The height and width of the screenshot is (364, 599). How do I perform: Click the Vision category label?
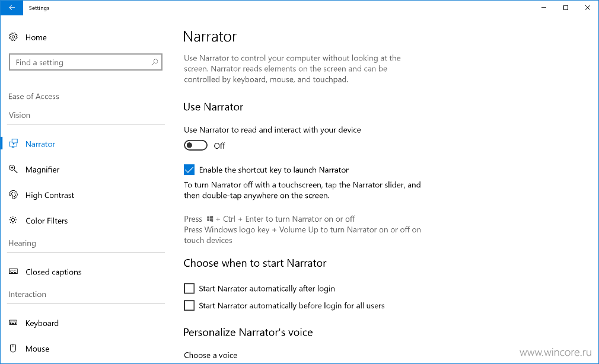pos(20,115)
